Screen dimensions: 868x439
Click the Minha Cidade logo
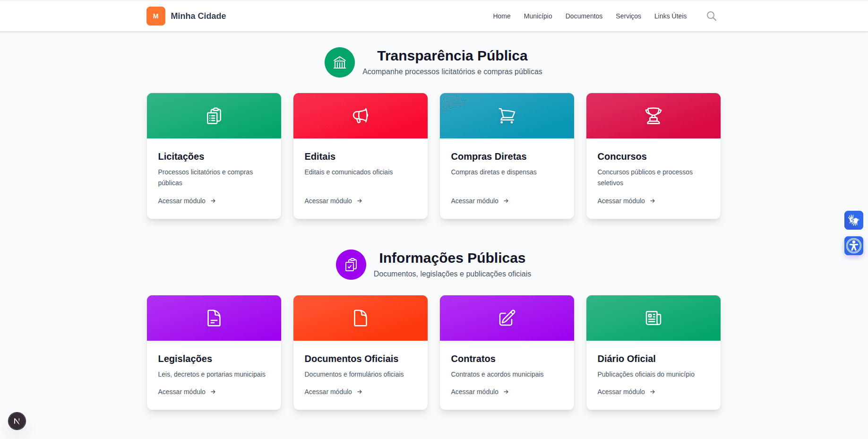pos(186,16)
